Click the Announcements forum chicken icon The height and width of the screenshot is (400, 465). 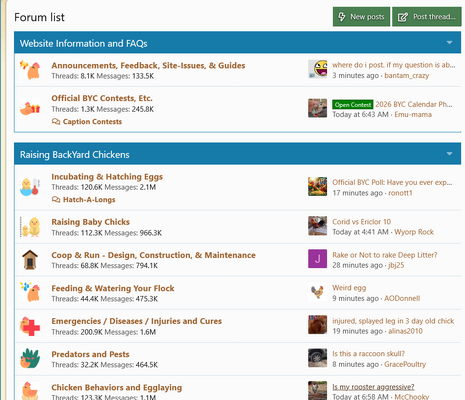coord(30,70)
